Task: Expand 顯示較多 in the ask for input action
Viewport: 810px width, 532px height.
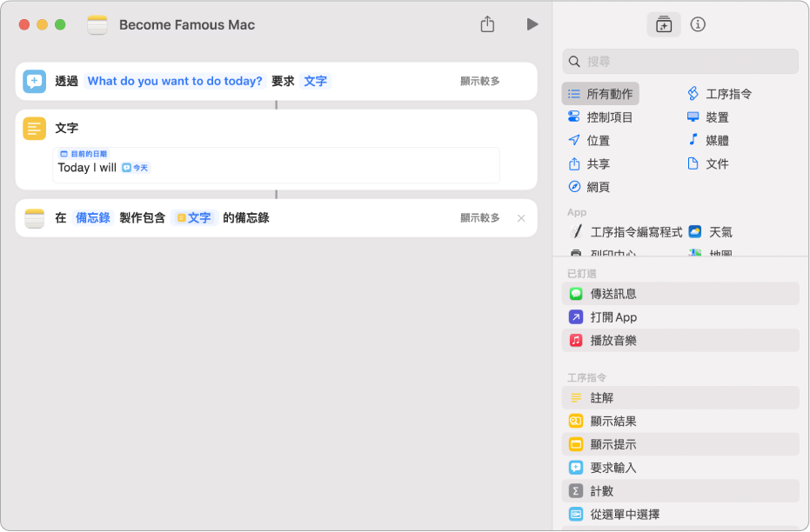Action: pos(480,81)
